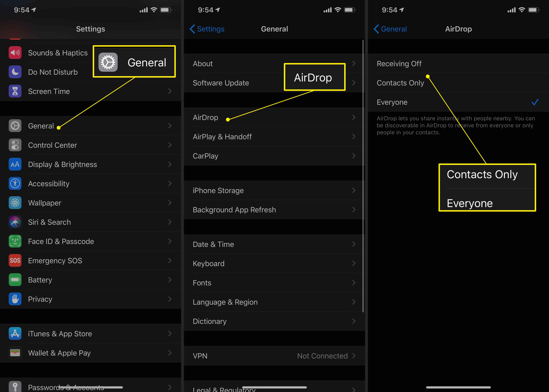This screenshot has height=392, width=549.
Task: Tap the Sounds & Haptics speaker icon
Action: (15, 53)
